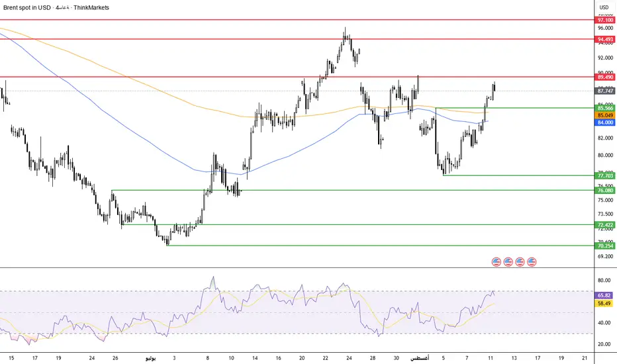Select the 72.422 green support price label
This screenshot has width=617, height=364.
pyautogui.click(x=605, y=225)
